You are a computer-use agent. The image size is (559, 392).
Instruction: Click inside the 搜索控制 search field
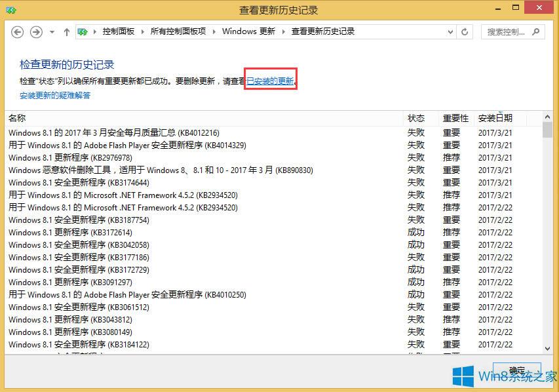coord(508,31)
